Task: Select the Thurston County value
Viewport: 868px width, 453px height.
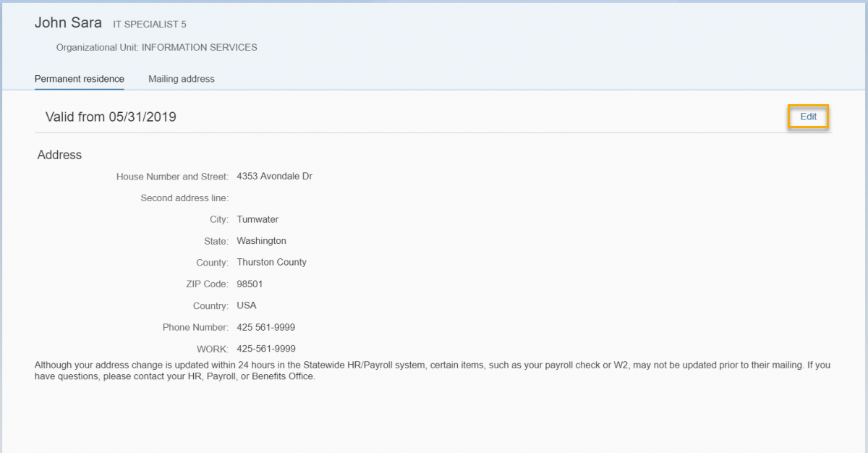Action: [x=271, y=262]
